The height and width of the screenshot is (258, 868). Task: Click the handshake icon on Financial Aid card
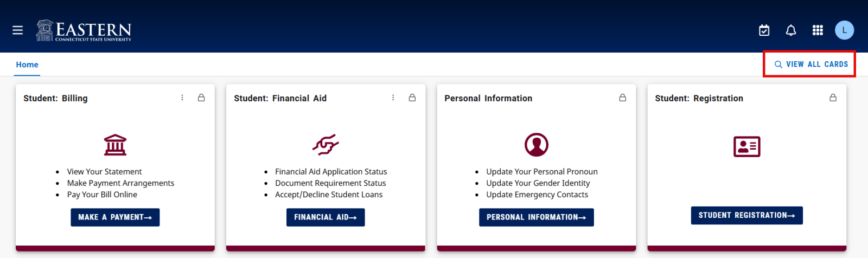[x=325, y=145]
